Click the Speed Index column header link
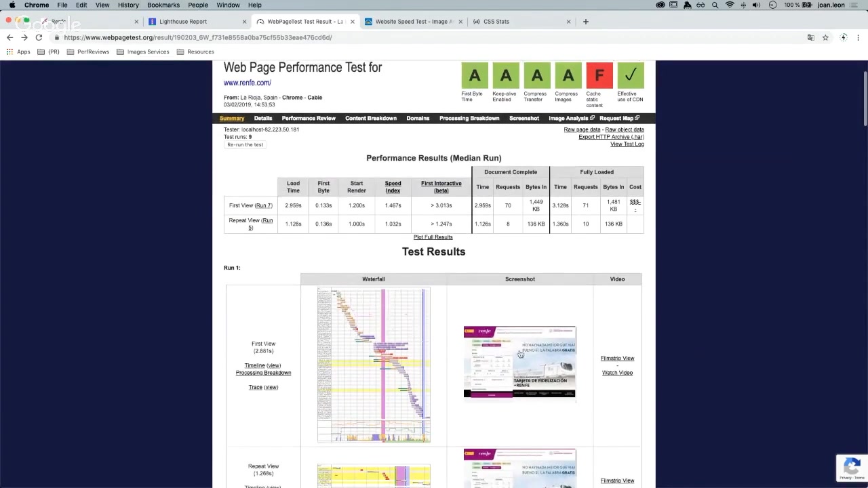 tap(393, 186)
